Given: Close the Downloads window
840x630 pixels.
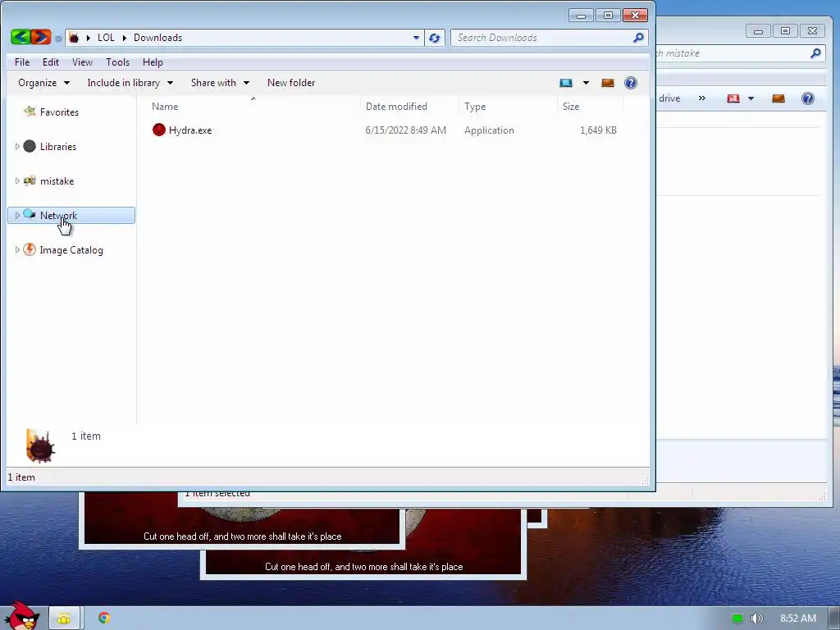Looking at the screenshot, I should point(636,16).
